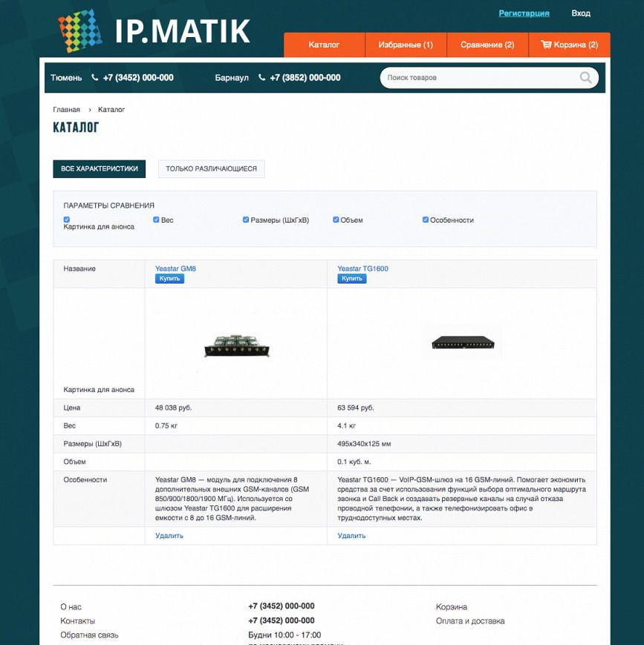The height and width of the screenshot is (645, 644).
Task: Click the phone icon next to Барнаул
Action: pyautogui.click(x=261, y=77)
